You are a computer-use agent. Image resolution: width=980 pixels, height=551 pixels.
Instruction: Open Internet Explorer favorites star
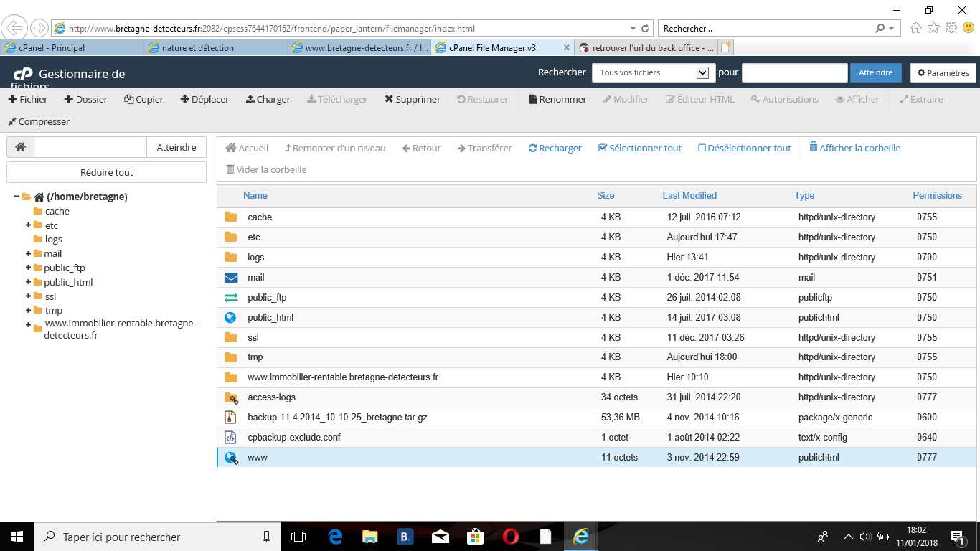tap(933, 28)
